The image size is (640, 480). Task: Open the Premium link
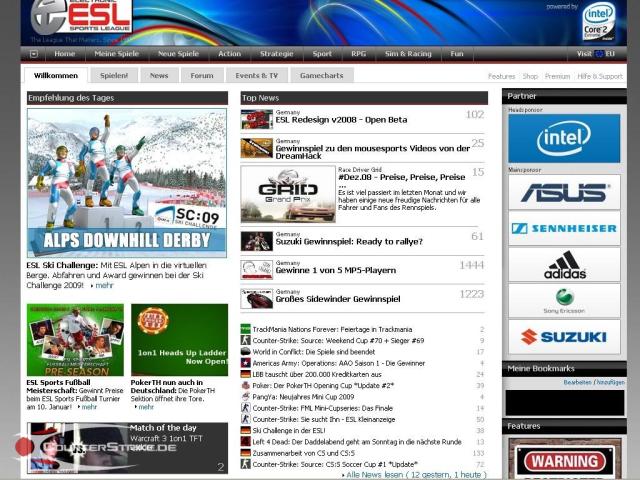557,76
